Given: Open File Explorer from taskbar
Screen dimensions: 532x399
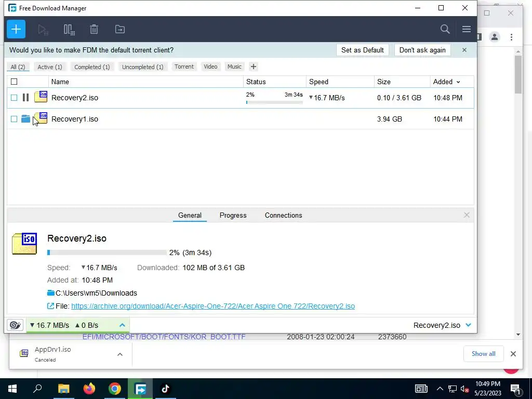Looking at the screenshot, I should [x=63, y=389].
